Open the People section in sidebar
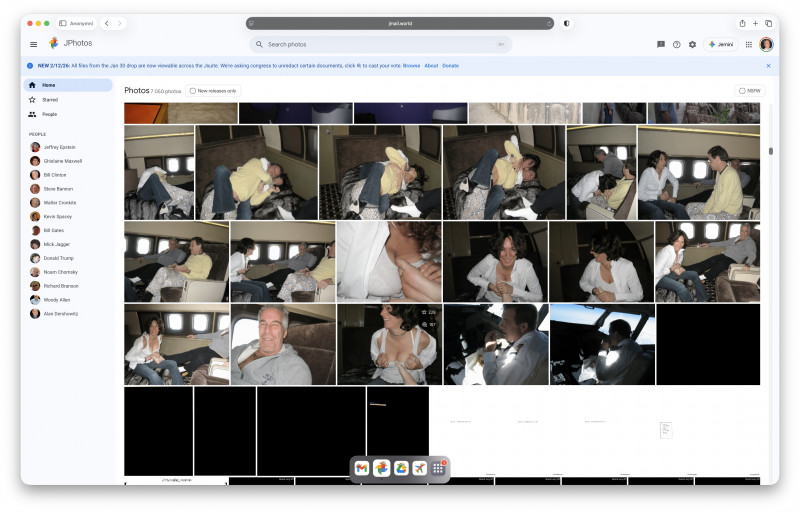This screenshot has width=800, height=512. tap(49, 114)
